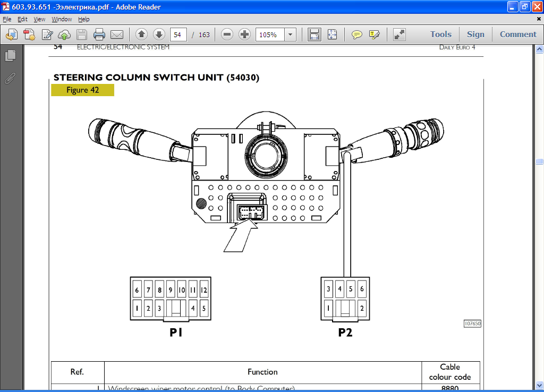Click the Convert PDF toolbar icon

pos(30,35)
